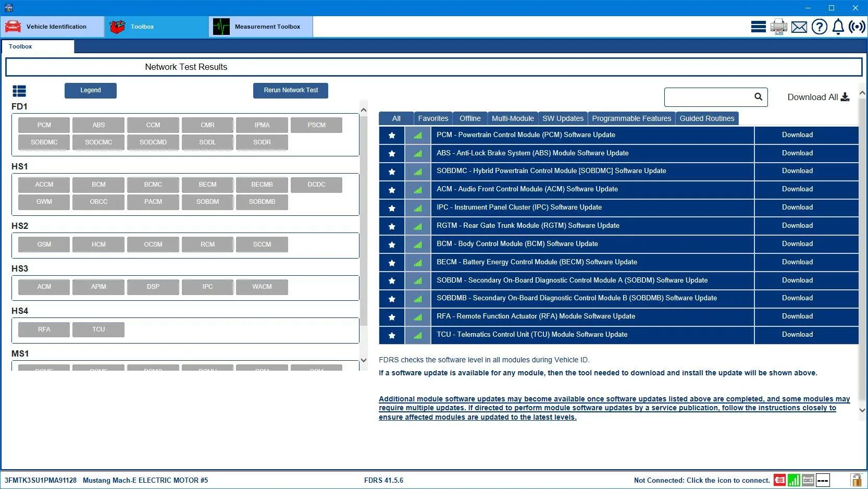Open the Multi-Module tab
The width and height of the screenshot is (868, 489).
(x=513, y=118)
